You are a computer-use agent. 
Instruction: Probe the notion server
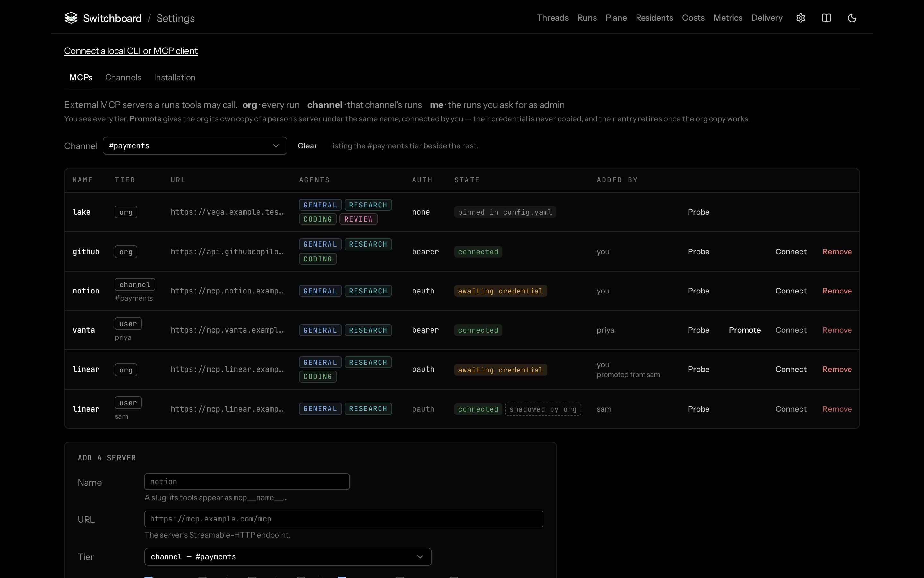(x=698, y=291)
